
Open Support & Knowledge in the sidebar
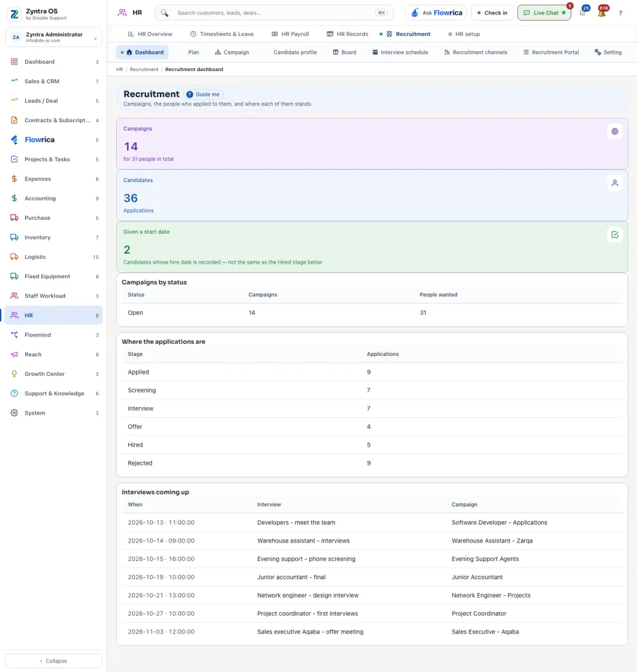pyautogui.click(x=54, y=393)
